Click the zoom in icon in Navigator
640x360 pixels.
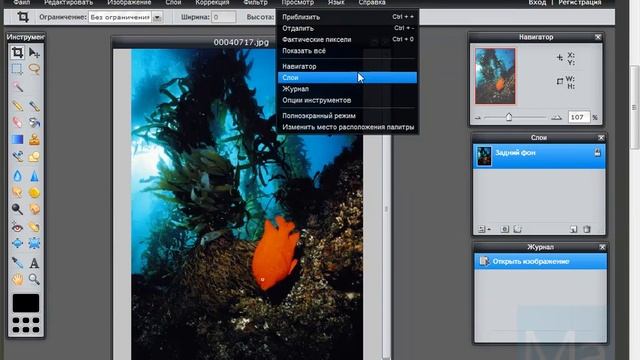click(556, 118)
